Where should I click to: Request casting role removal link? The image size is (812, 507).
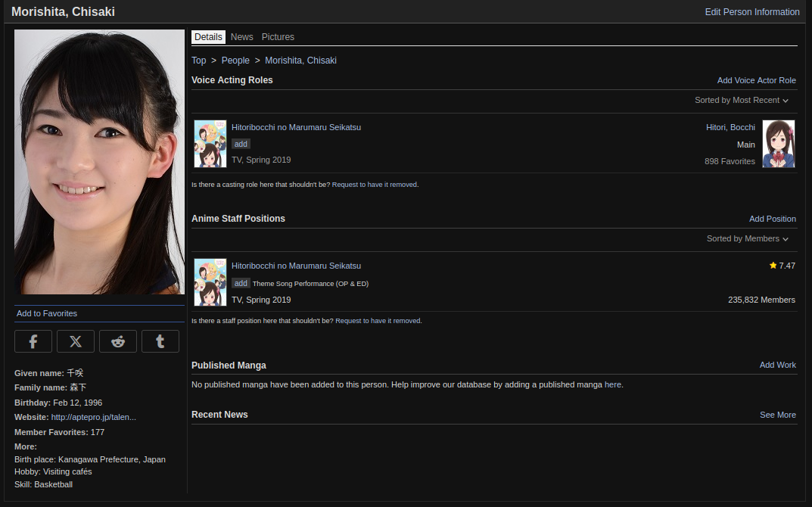[x=375, y=185]
